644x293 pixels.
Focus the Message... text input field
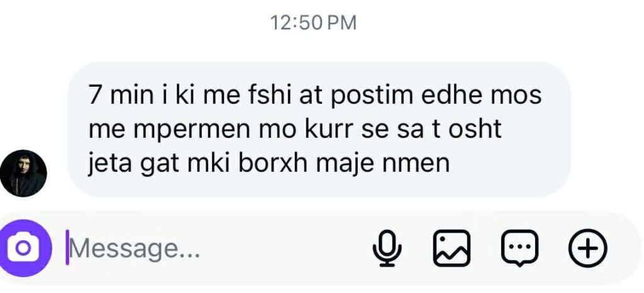(214, 248)
